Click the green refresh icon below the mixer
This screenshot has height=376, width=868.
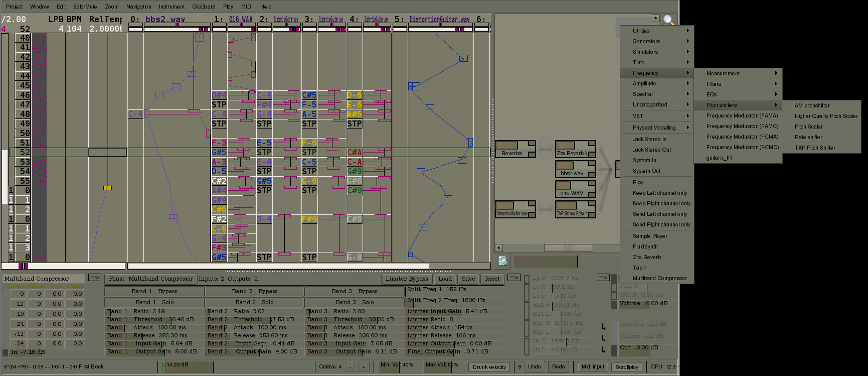coord(502,261)
